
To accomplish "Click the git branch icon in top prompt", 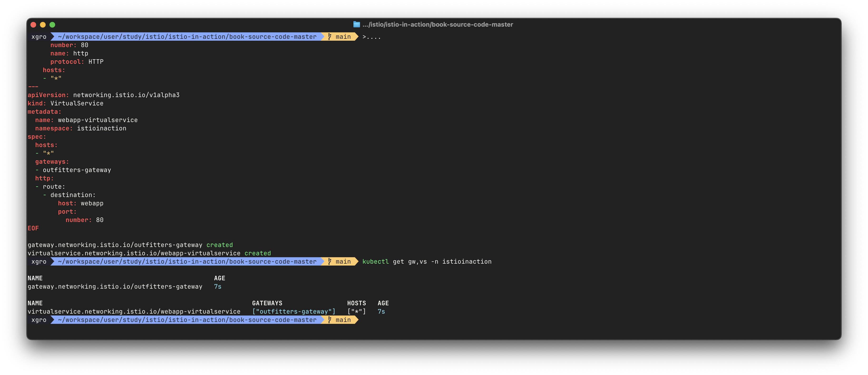I will 330,36.
